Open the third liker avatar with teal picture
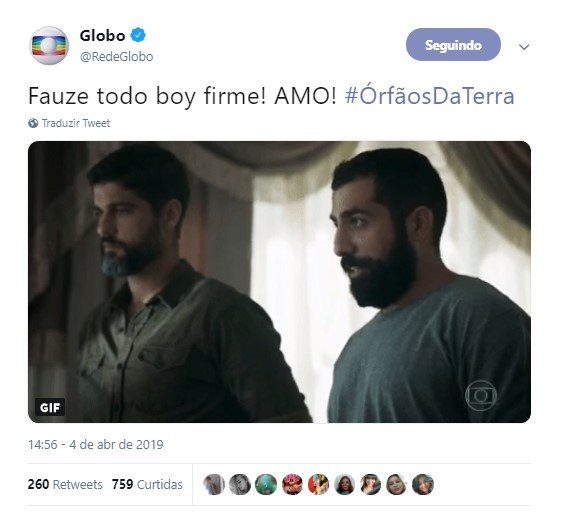Viewport: 561px width, 513px height. (266, 484)
